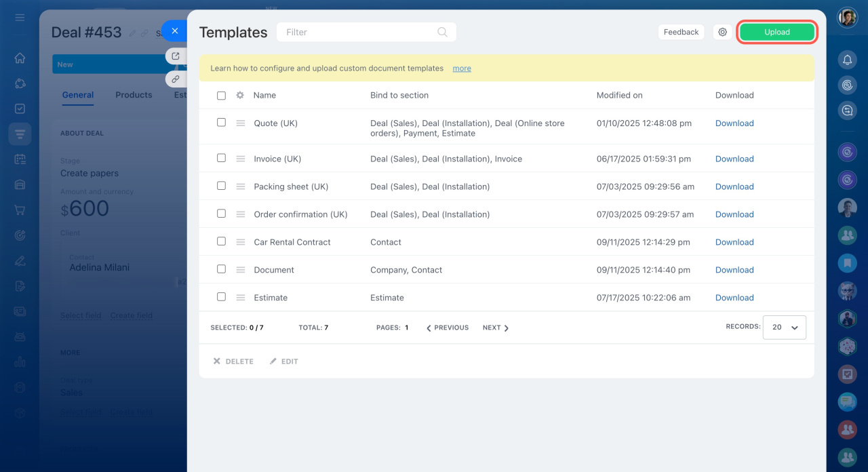Click the notifications bell icon

point(847,60)
